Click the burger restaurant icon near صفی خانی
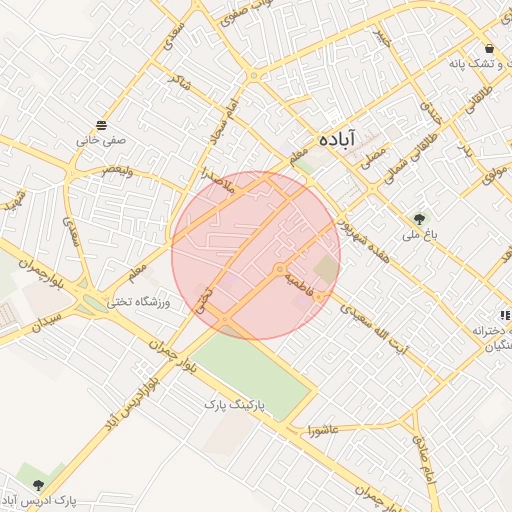The height and width of the screenshot is (512, 512). point(102,125)
